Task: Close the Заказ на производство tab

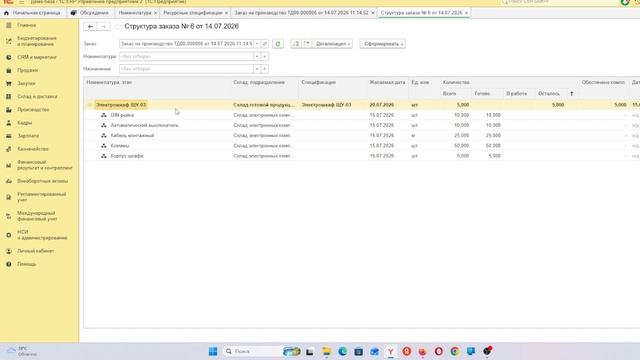Action: [x=373, y=13]
